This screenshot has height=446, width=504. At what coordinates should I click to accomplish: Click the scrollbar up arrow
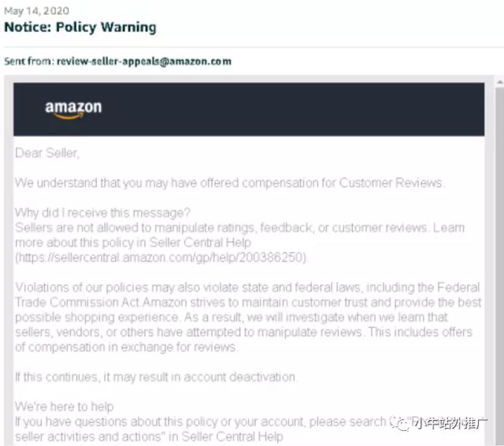(x=500, y=82)
